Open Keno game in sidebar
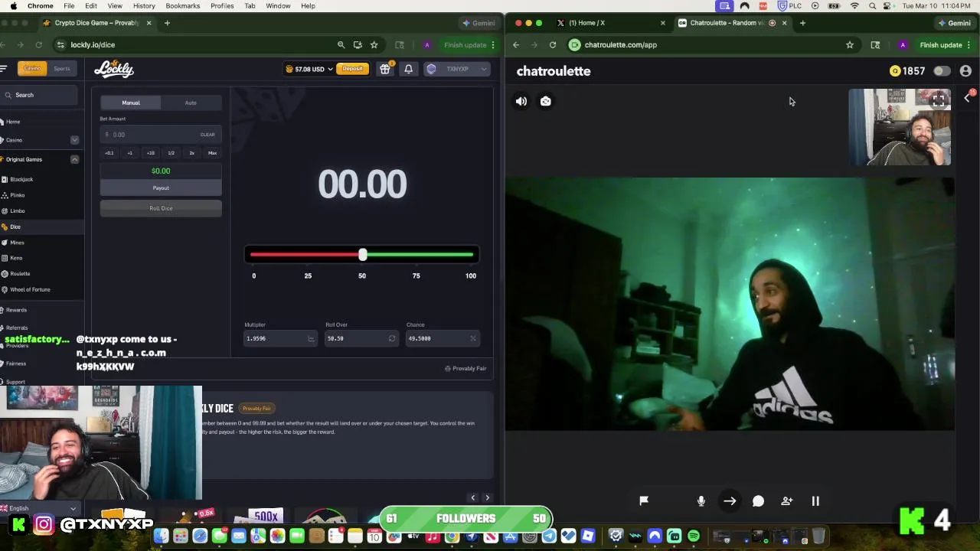This screenshot has width=980, height=551. tap(16, 258)
